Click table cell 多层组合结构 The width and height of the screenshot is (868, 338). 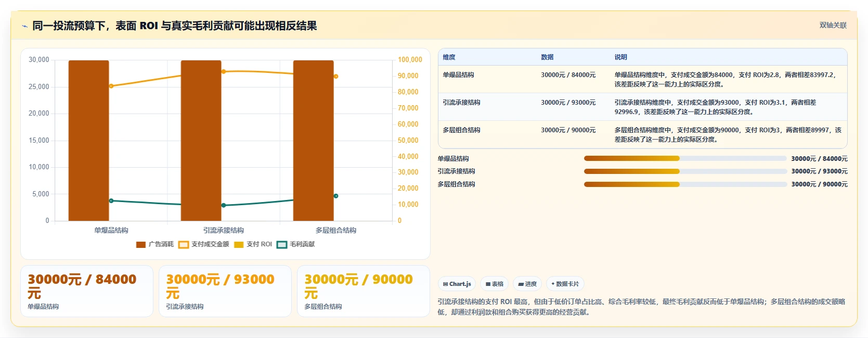click(x=461, y=130)
